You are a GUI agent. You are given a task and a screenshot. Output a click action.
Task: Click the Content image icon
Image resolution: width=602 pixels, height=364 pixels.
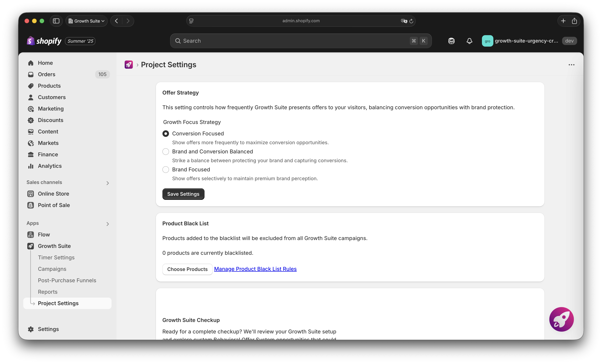(x=31, y=132)
